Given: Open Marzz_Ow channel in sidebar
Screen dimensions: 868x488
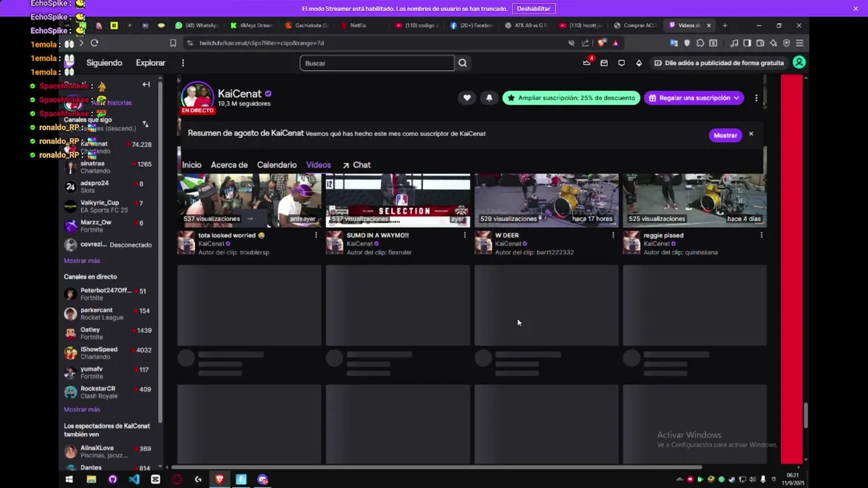Looking at the screenshot, I should coord(108,226).
